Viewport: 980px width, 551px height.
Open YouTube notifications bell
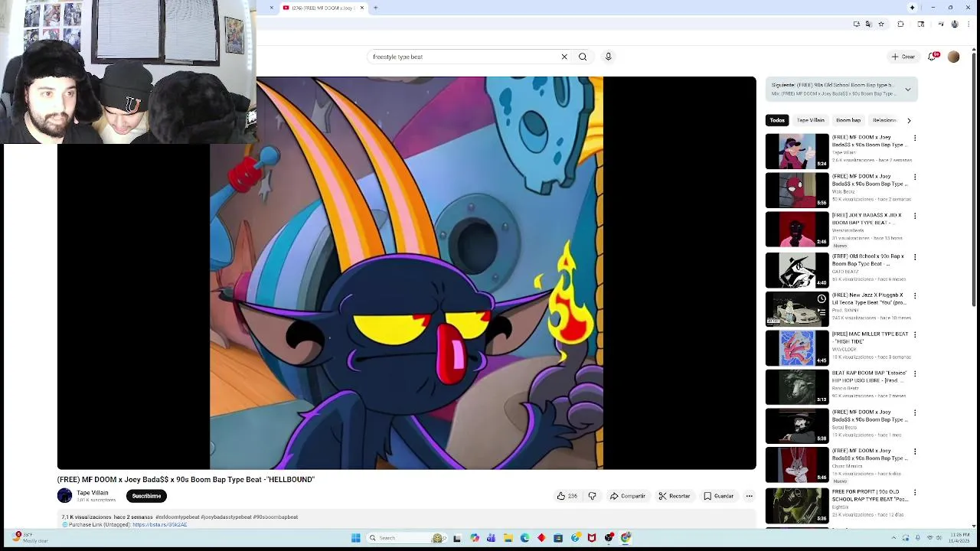[x=933, y=57]
